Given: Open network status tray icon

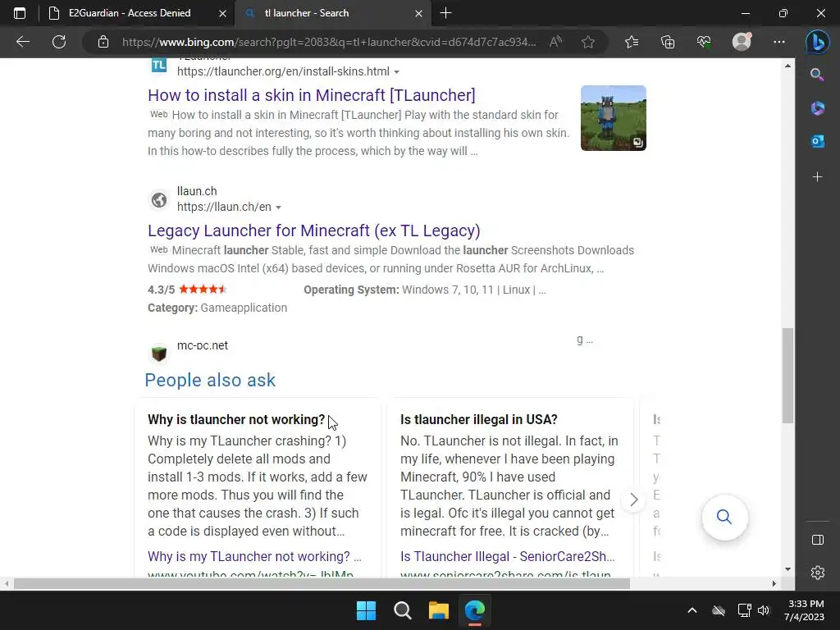Looking at the screenshot, I should (744, 610).
